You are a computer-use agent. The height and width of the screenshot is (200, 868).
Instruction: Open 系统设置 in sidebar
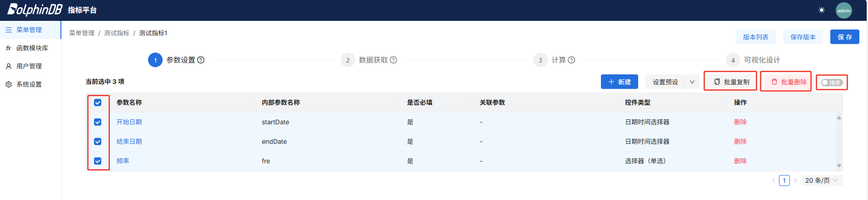[29, 84]
